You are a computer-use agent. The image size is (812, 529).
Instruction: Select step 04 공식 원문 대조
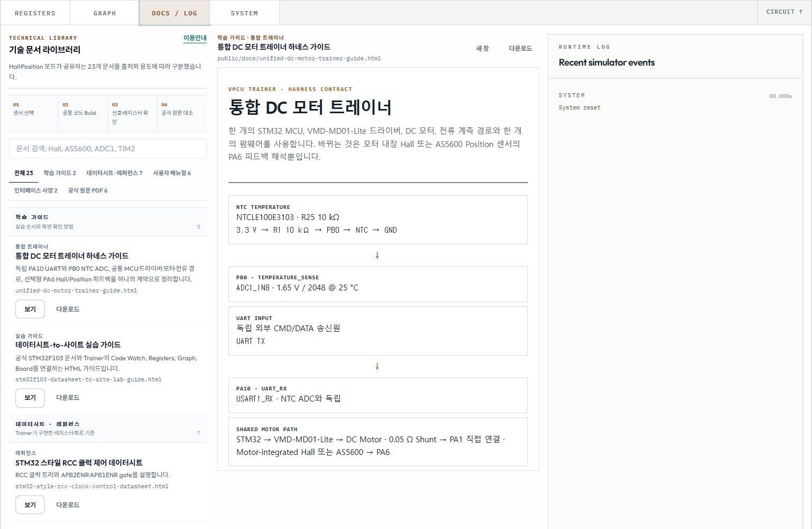tap(182, 113)
